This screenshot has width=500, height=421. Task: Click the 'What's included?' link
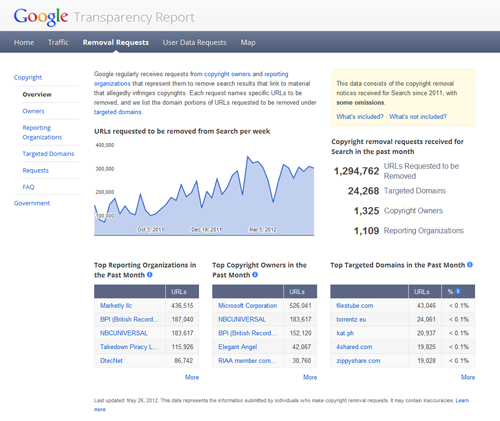(360, 117)
